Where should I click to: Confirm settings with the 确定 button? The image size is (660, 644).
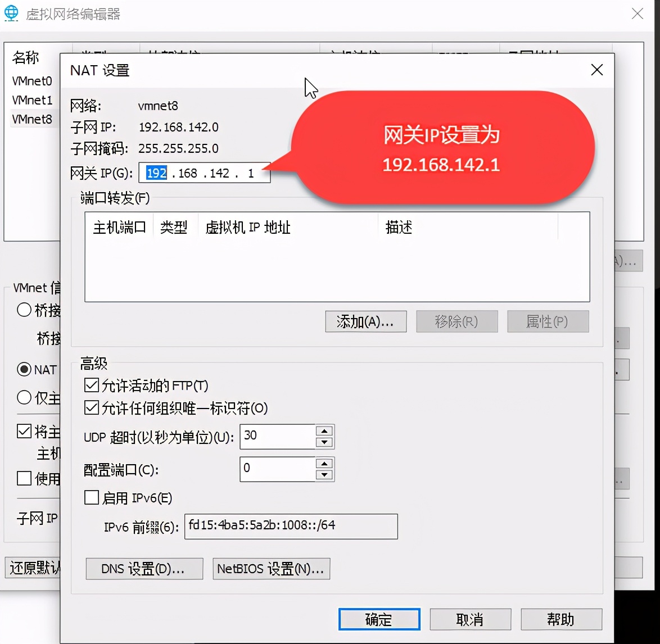(379, 619)
